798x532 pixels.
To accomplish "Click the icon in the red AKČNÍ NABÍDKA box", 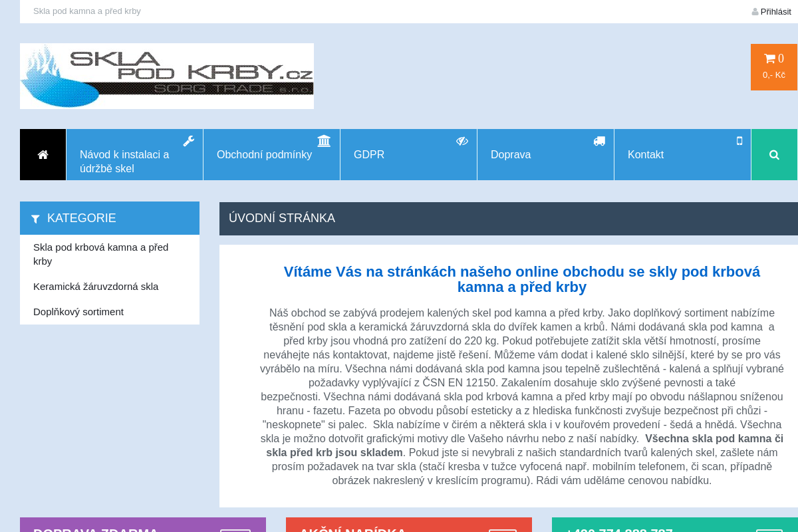I will tap(503, 529).
